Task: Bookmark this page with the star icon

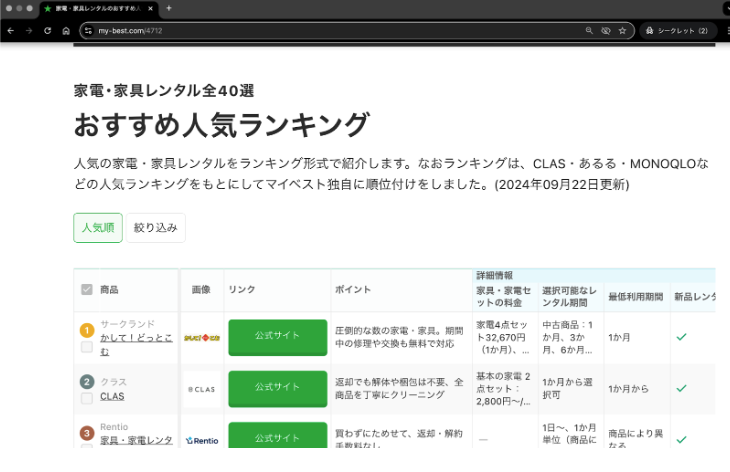Action: 622,31
